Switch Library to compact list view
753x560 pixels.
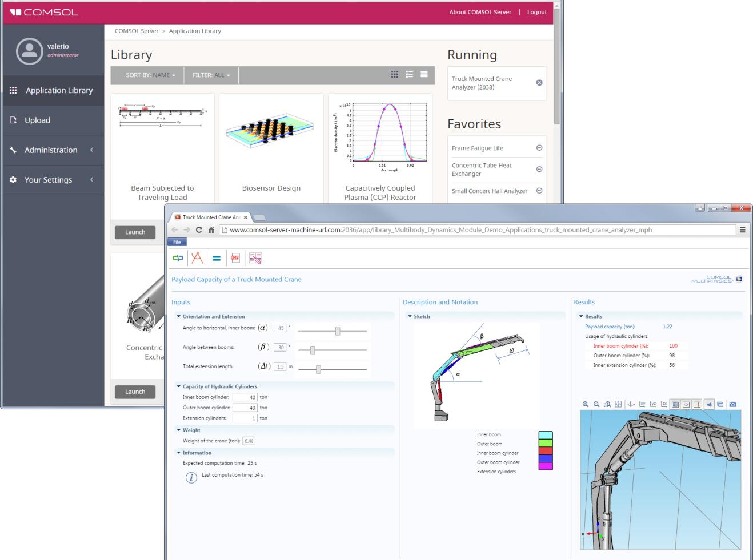click(x=424, y=75)
